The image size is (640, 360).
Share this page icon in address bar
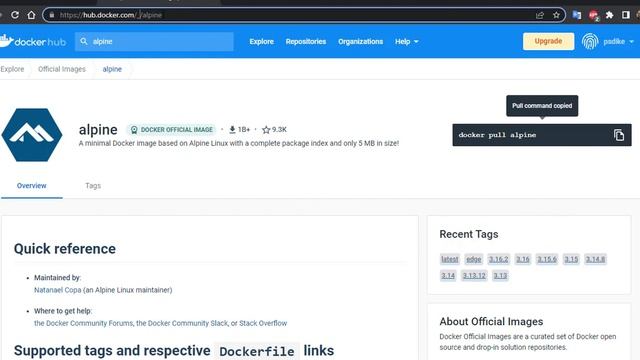540,15
